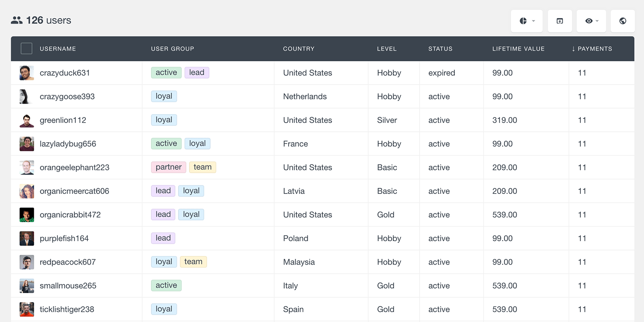This screenshot has height=322, width=644.
Task: Click the 'loyal' tag for ticklishtiger238
Action: tap(164, 309)
